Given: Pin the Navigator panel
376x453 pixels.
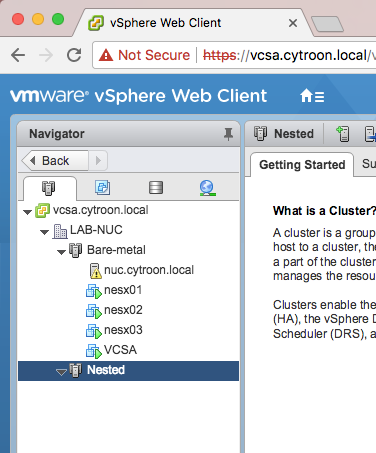Looking at the screenshot, I should pos(228,134).
